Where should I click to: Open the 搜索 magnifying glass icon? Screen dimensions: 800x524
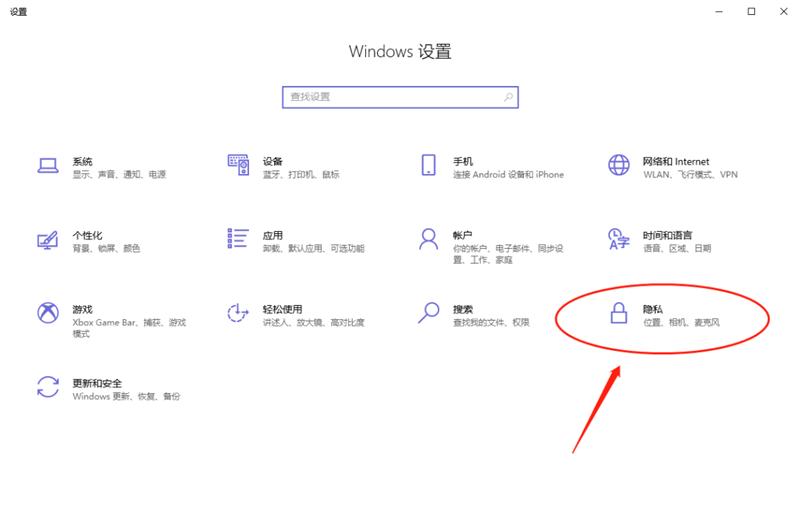click(429, 313)
